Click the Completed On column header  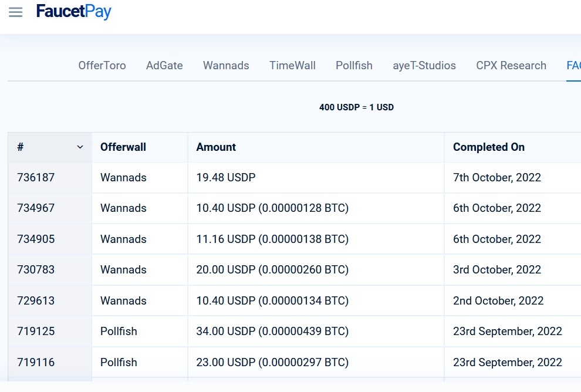coord(489,147)
